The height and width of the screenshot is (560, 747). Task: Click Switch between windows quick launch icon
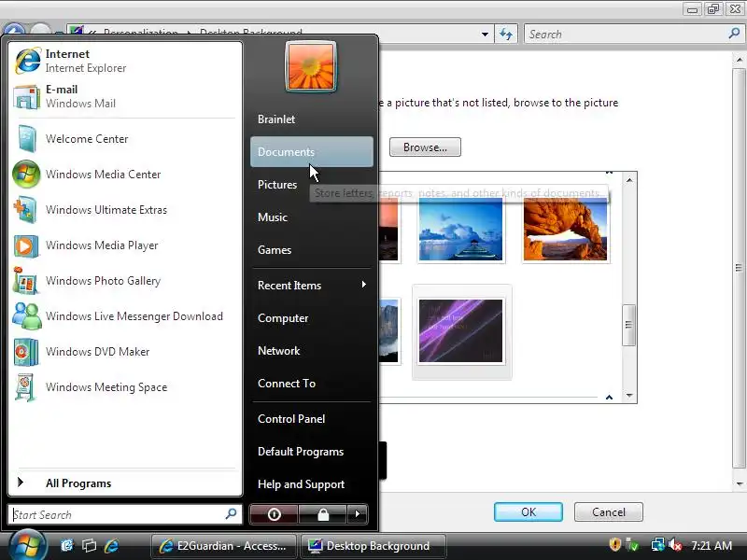(x=89, y=546)
